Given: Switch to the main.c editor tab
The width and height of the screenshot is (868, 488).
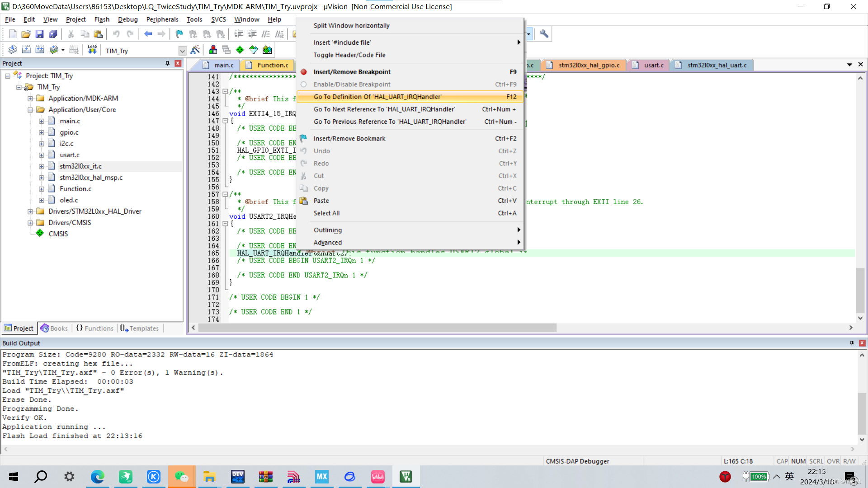Looking at the screenshot, I should 219,65.
